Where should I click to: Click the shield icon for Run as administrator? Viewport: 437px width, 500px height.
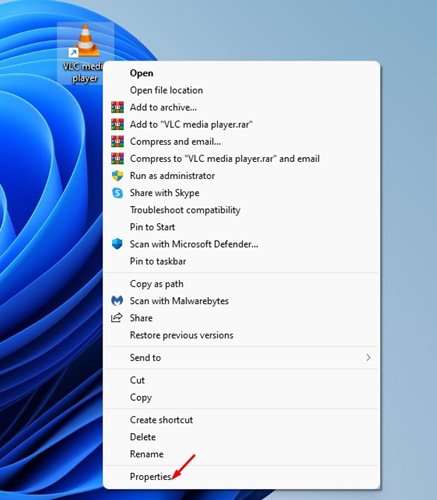[x=117, y=176]
